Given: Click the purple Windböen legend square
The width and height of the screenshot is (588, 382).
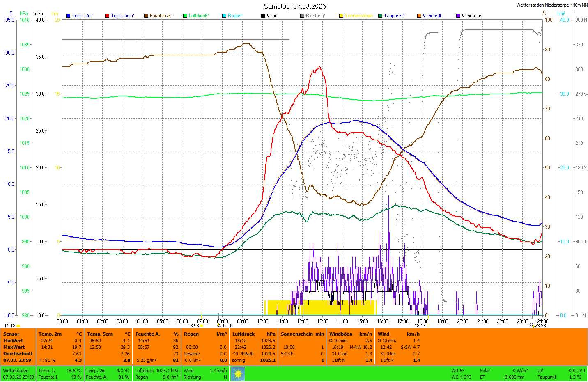Looking at the screenshot, I should pyautogui.click(x=458, y=16).
